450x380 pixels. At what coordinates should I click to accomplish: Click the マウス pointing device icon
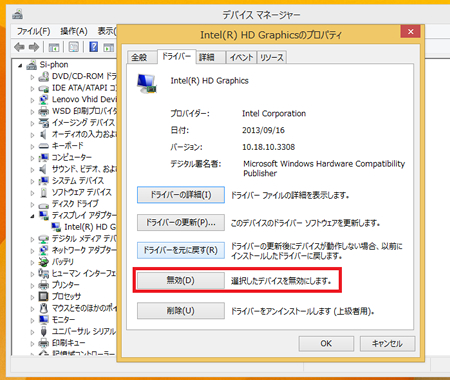coord(44,308)
